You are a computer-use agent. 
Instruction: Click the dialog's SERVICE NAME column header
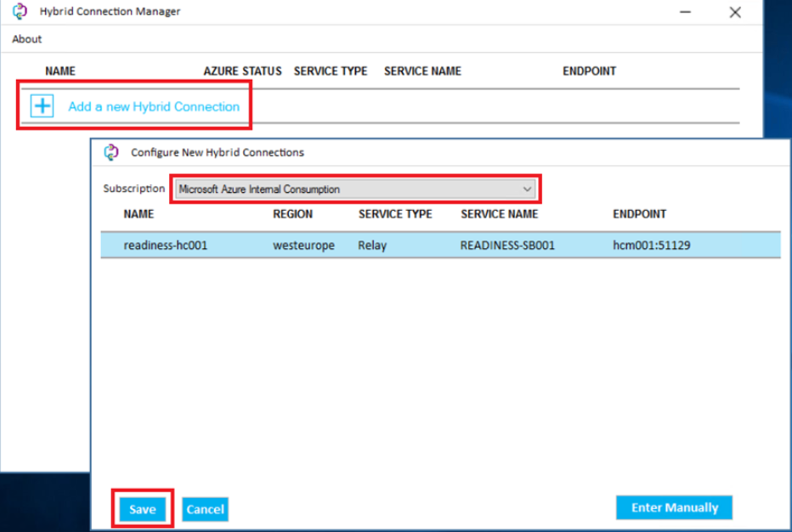click(x=499, y=214)
